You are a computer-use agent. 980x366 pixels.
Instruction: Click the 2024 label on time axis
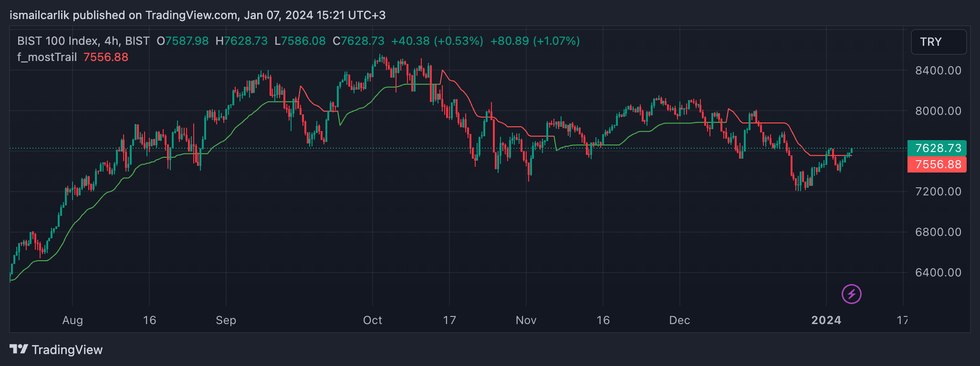tap(826, 320)
